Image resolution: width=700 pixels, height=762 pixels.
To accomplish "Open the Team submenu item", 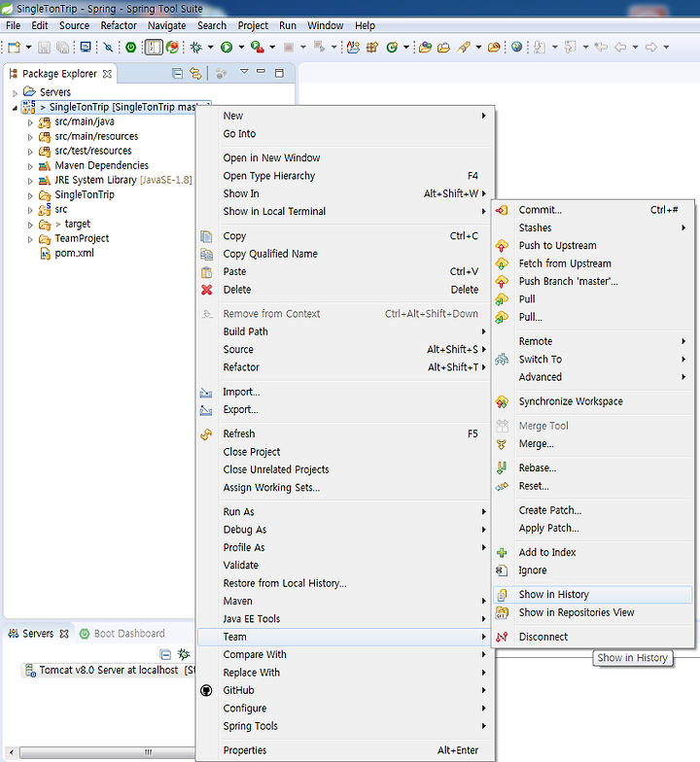I will point(343,637).
